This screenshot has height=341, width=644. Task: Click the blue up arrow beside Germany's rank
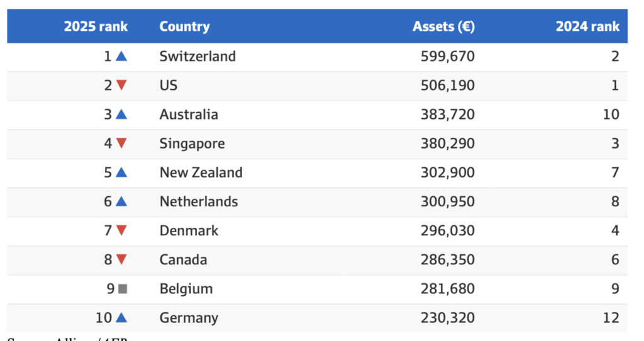tap(121, 318)
